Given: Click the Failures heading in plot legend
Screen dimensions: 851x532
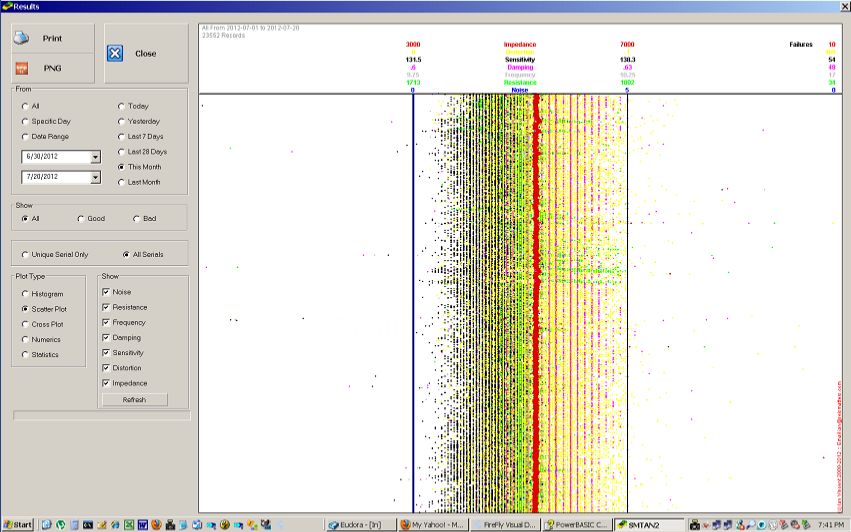Looking at the screenshot, I should click(x=801, y=45).
